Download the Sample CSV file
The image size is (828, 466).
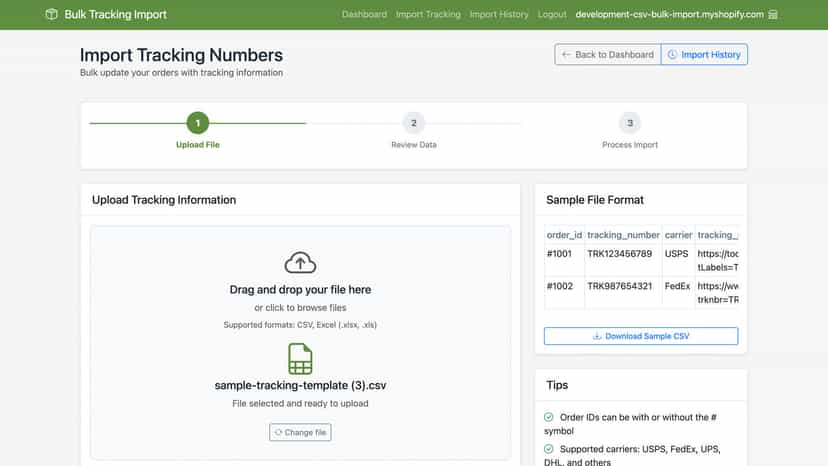point(641,336)
